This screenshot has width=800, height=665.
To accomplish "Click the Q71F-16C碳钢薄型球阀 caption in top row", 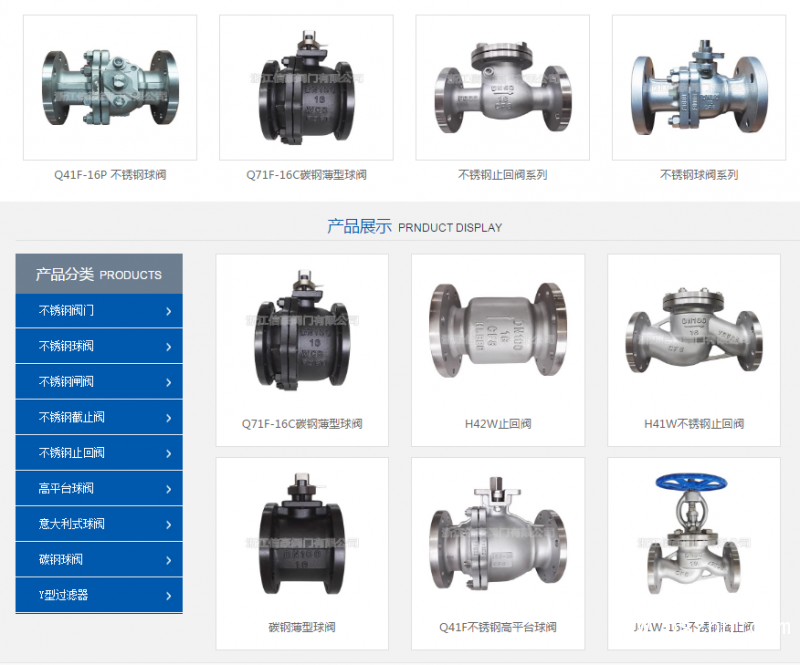I will tap(306, 175).
